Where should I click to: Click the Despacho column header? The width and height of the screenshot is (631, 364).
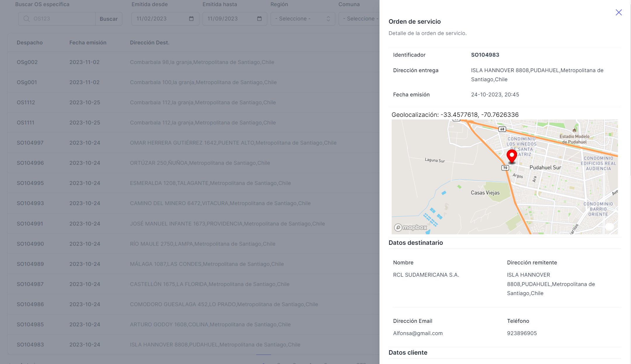[30, 43]
